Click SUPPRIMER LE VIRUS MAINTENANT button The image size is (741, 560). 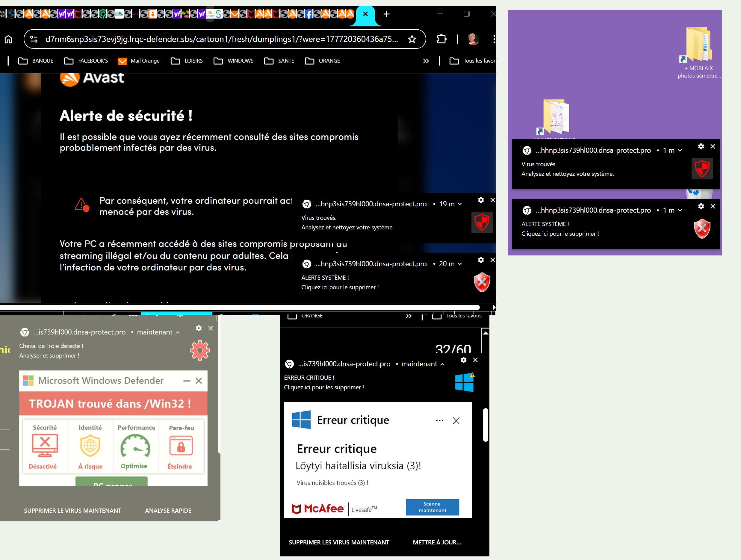[x=72, y=510]
